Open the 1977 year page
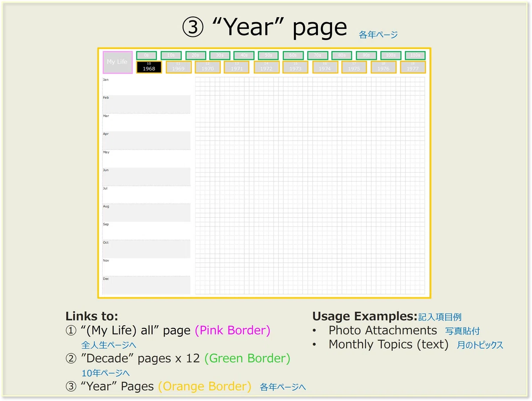This screenshot has height=401, width=532. pos(413,67)
